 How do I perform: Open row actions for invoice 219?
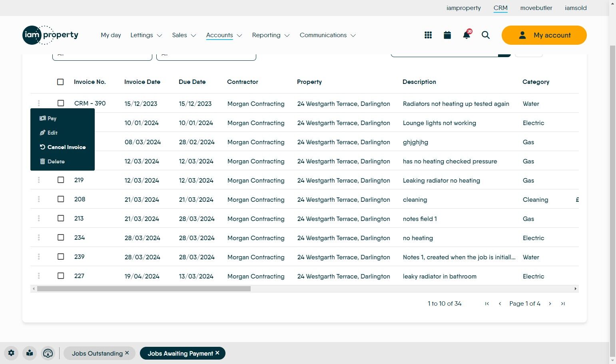(x=39, y=180)
